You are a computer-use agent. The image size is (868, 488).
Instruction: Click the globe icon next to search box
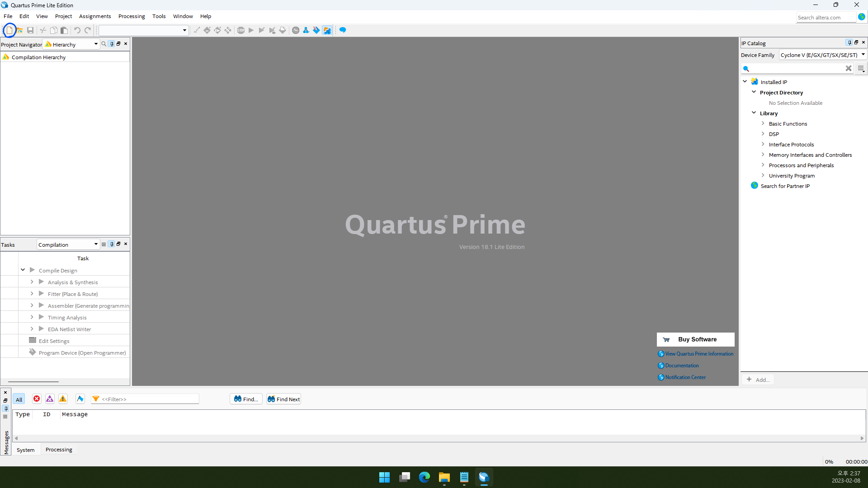[x=862, y=17]
